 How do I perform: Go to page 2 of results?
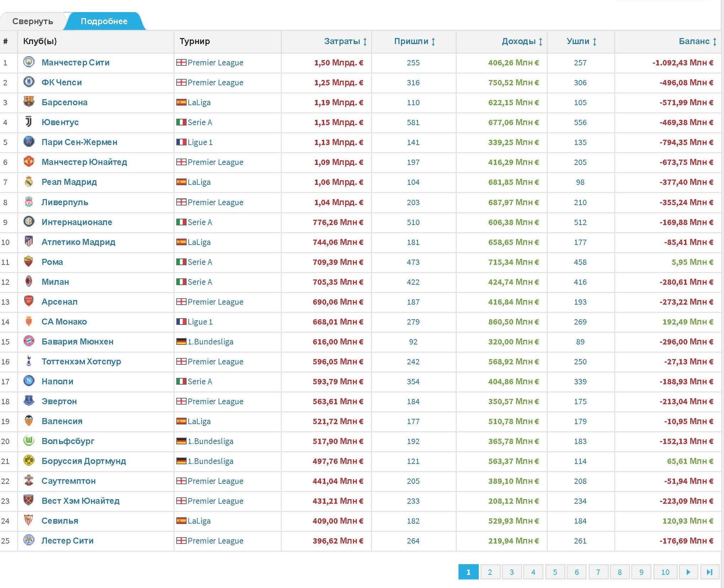pos(490,572)
